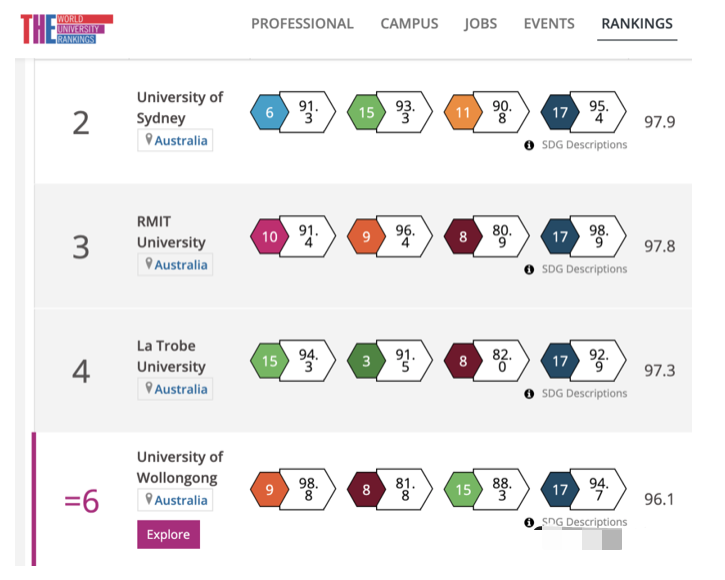Click the University of Wollongong name
Screen dimensions: 725x580
(x=180, y=467)
